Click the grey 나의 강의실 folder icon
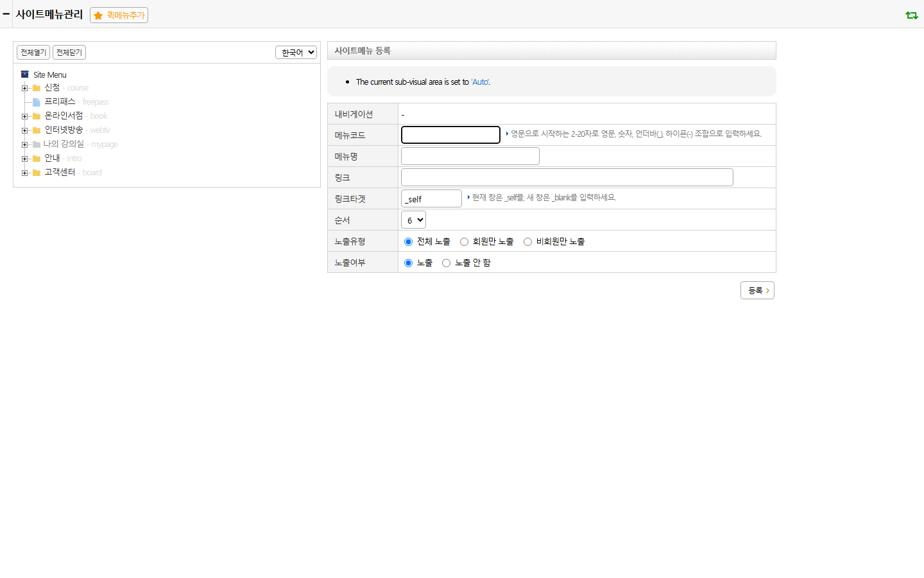This screenshot has width=924, height=578. coord(37,144)
